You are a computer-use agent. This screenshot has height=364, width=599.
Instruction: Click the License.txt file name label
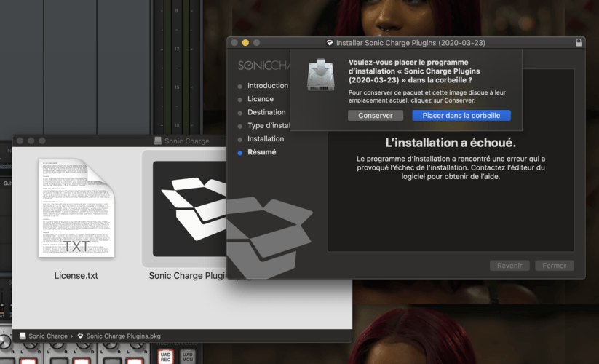click(x=76, y=276)
